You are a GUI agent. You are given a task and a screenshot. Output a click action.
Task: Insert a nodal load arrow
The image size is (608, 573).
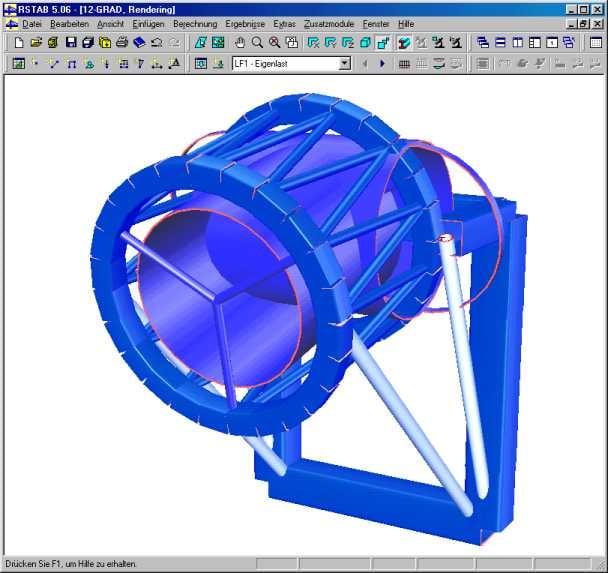106,63
